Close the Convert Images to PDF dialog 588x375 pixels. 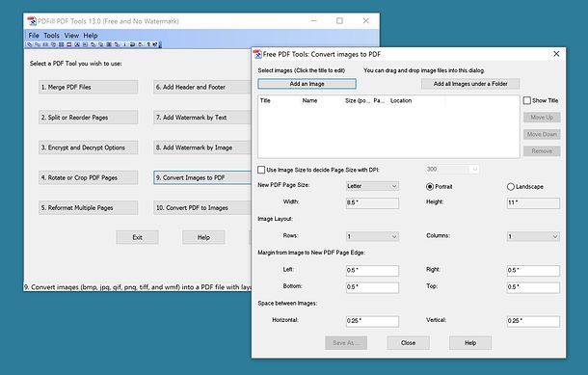[556, 54]
